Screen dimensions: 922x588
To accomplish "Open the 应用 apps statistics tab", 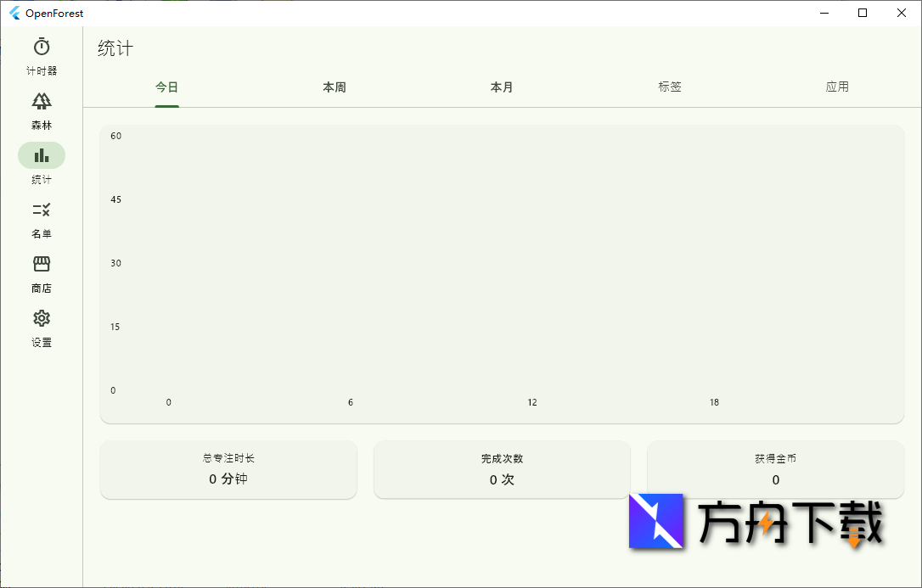I will point(837,86).
